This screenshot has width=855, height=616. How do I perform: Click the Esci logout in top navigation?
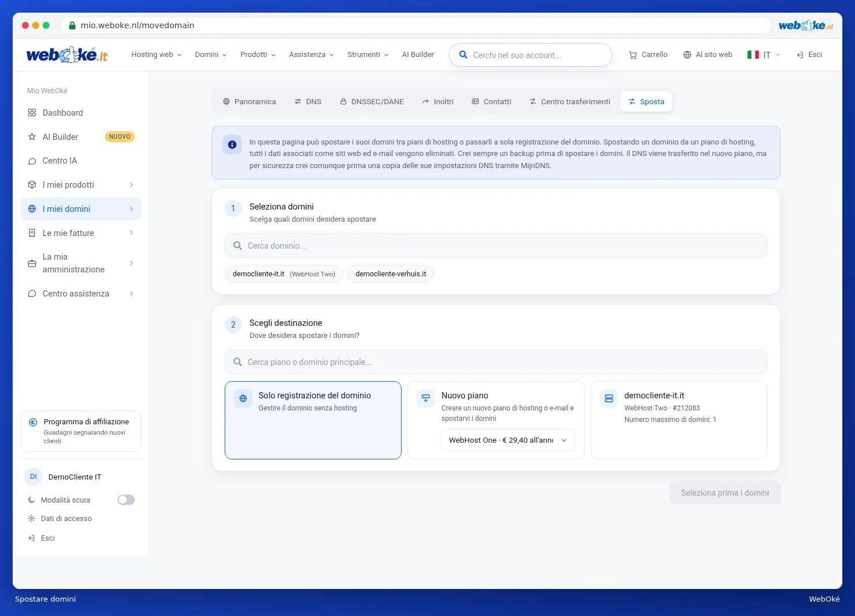click(809, 55)
